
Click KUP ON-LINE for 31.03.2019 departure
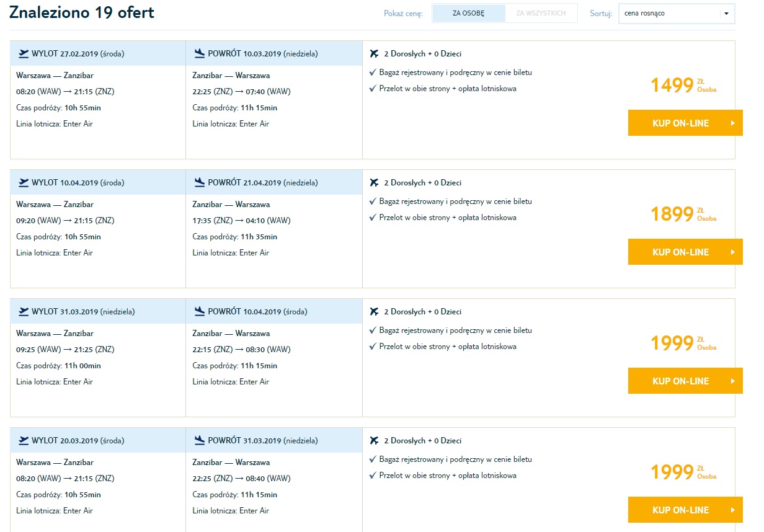pos(685,381)
